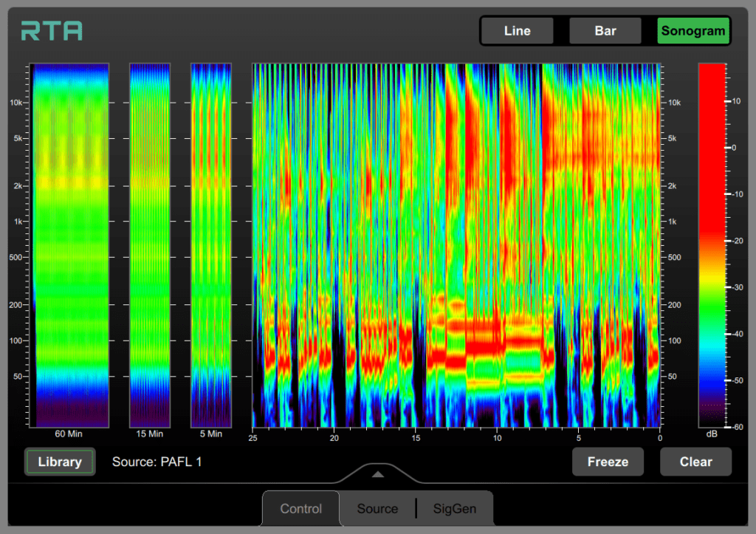The height and width of the screenshot is (534, 756).
Task: Select the 15 Min sonogram history strip
Action: pyautogui.click(x=150, y=244)
